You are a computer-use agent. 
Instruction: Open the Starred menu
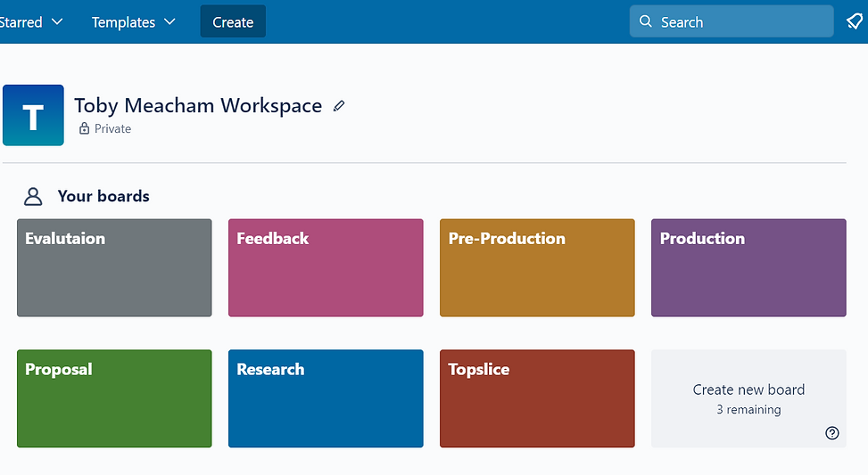pyautogui.click(x=31, y=21)
